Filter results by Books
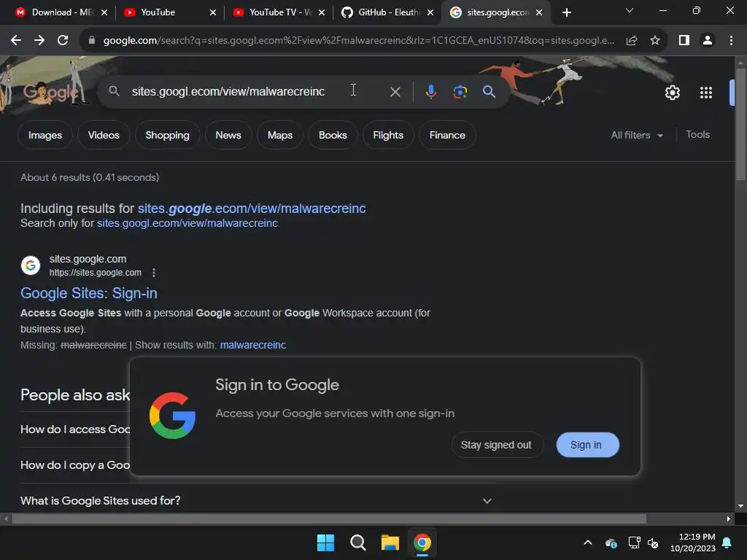The image size is (747, 560). [333, 135]
